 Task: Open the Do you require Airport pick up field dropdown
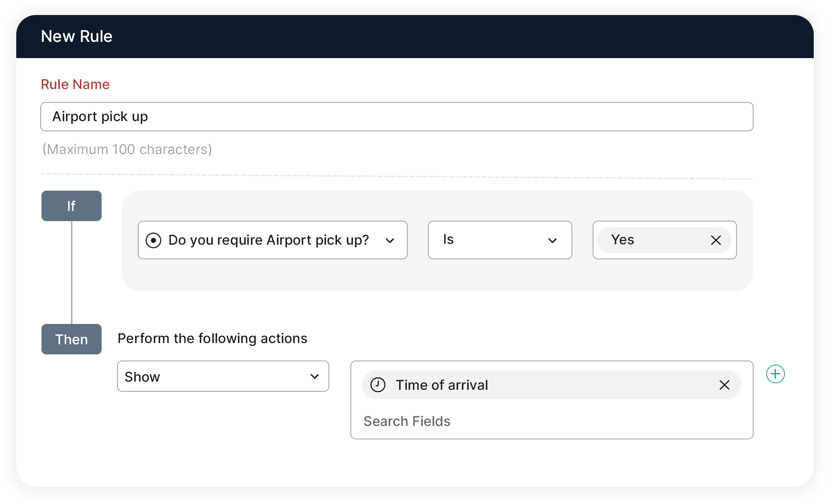click(268, 240)
